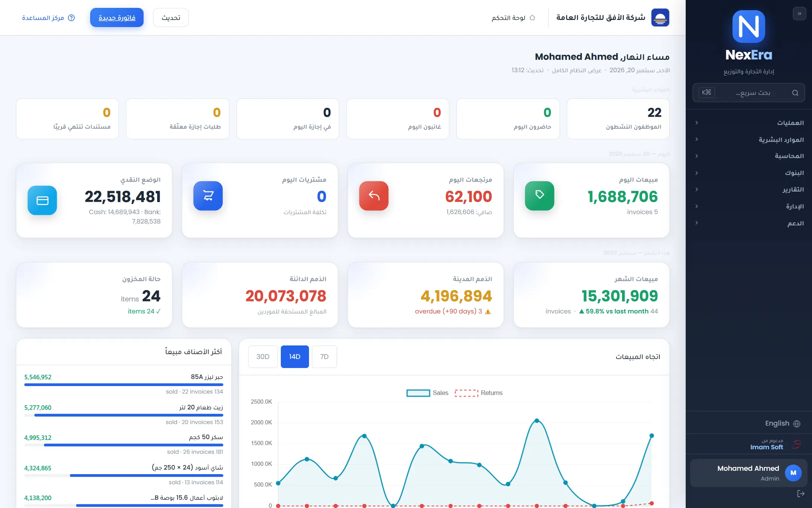Expand the الدعم sidebar section
Viewport: 812px width, 508px height.
coord(749,223)
